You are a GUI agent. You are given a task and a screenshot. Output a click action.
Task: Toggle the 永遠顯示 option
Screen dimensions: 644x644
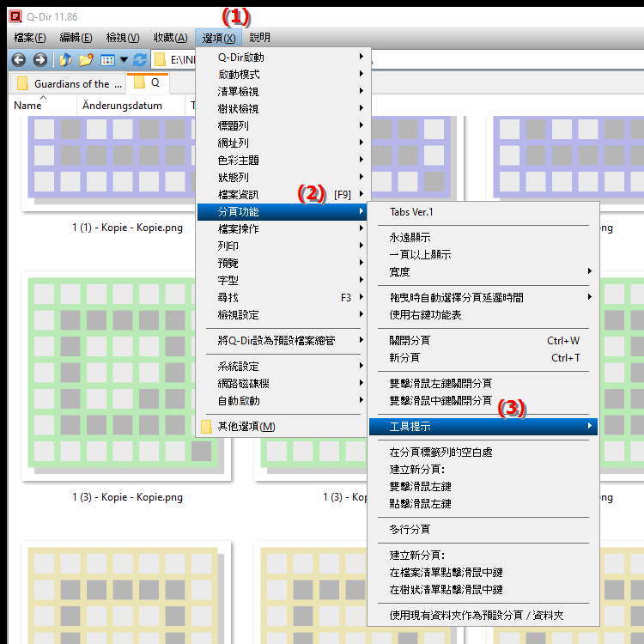tap(483, 237)
